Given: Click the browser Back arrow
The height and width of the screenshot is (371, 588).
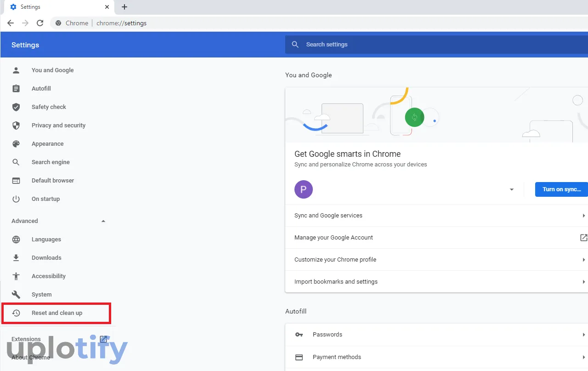Looking at the screenshot, I should coord(11,23).
